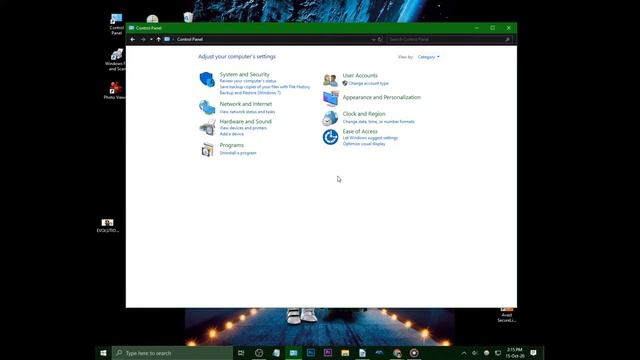
Task: Go up one level with Up arrow
Action: pyautogui.click(x=158, y=39)
